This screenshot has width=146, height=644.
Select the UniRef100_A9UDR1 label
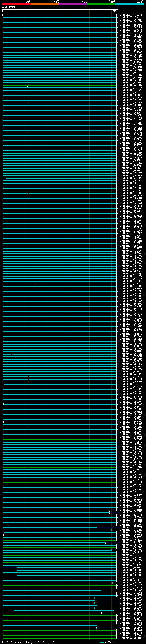[131, 542]
